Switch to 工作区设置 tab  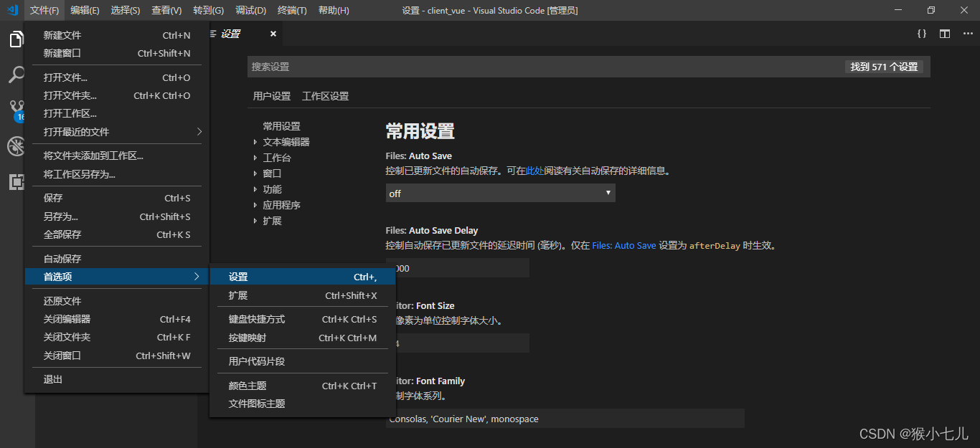click(325, 96)
